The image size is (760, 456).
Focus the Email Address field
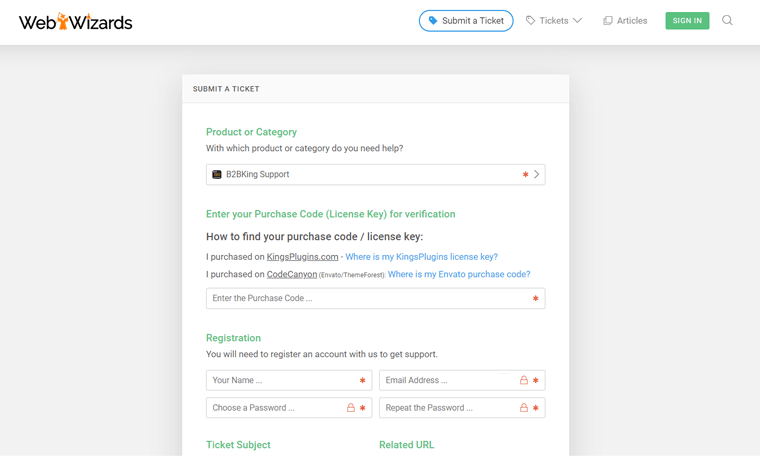pyautogui.click(x=462, y=380)
